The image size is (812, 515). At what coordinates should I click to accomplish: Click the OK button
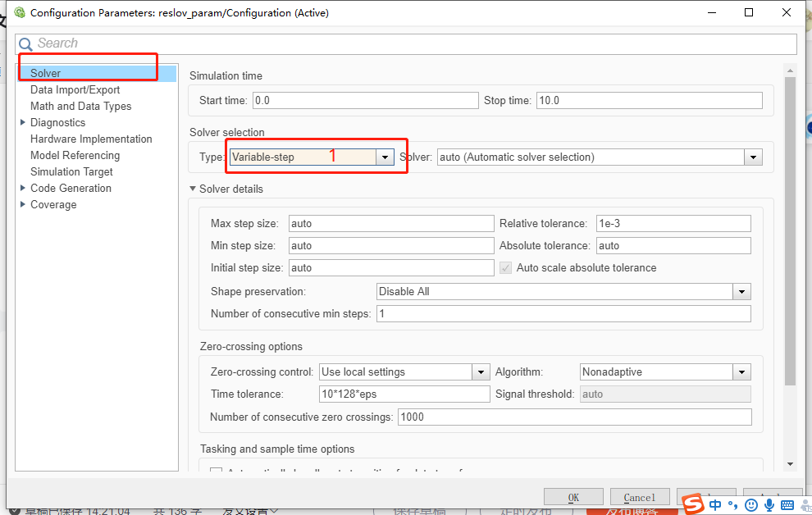573,496
